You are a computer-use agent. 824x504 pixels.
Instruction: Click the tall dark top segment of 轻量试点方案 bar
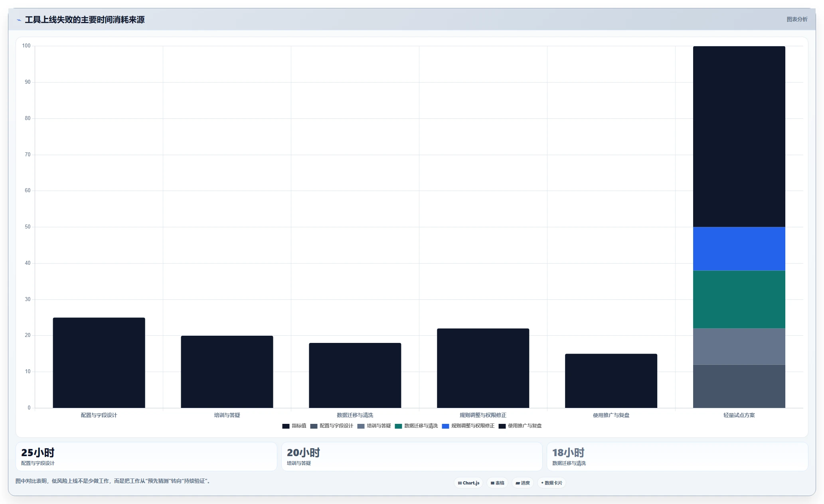coord(739,136)
